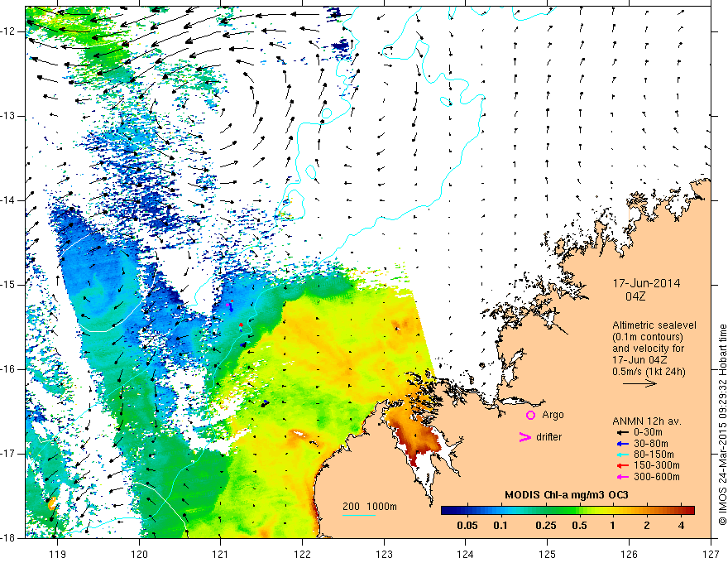Click the colorbar value 2

[647, 526]
